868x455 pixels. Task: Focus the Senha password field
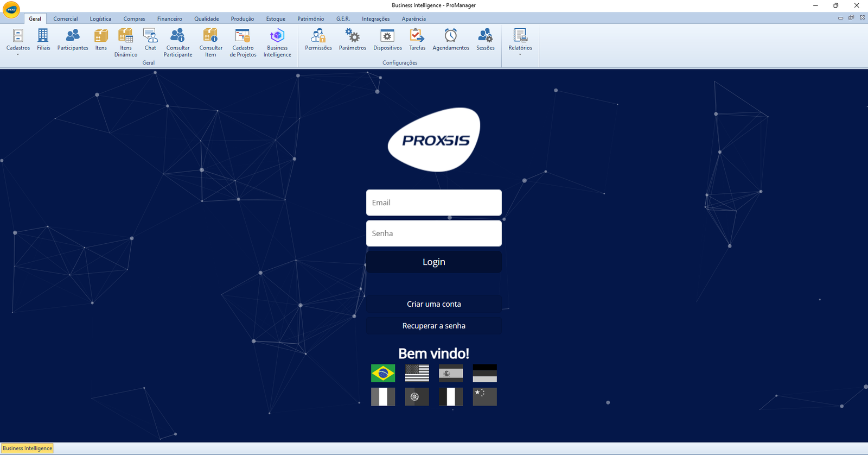point(434,233)
